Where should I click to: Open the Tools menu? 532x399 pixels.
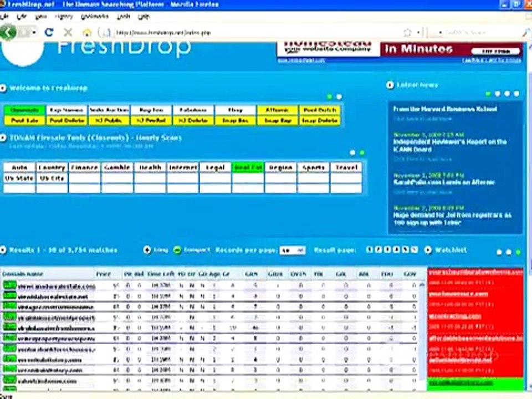[x=124, y=16]
